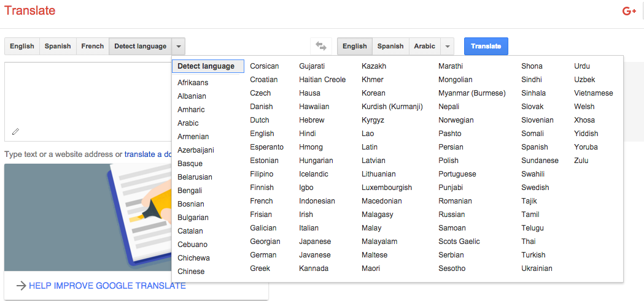Click the blue Translate button
644x301 pixels.
pyautogui.click(x=486, y=47)
